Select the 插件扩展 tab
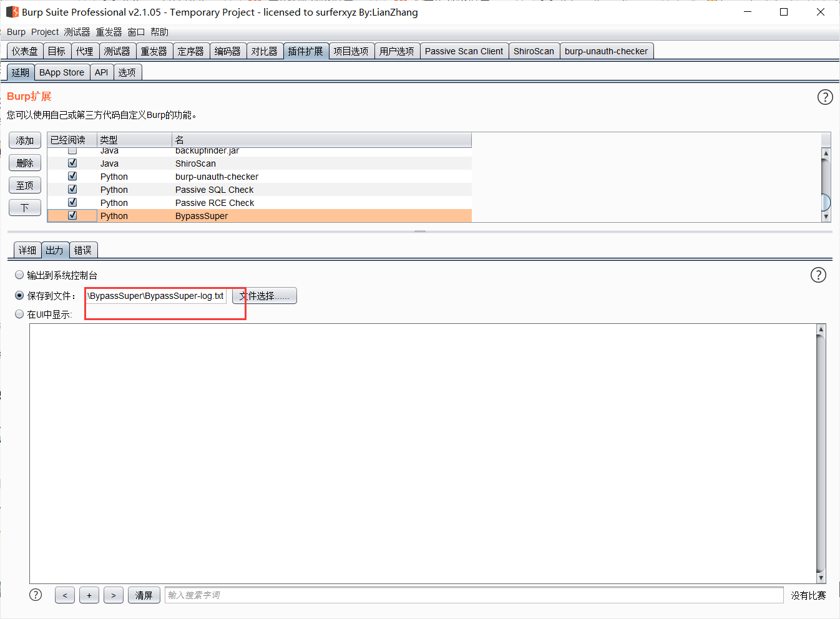Viewport: 840px width, 619px height. pos(306,51)
